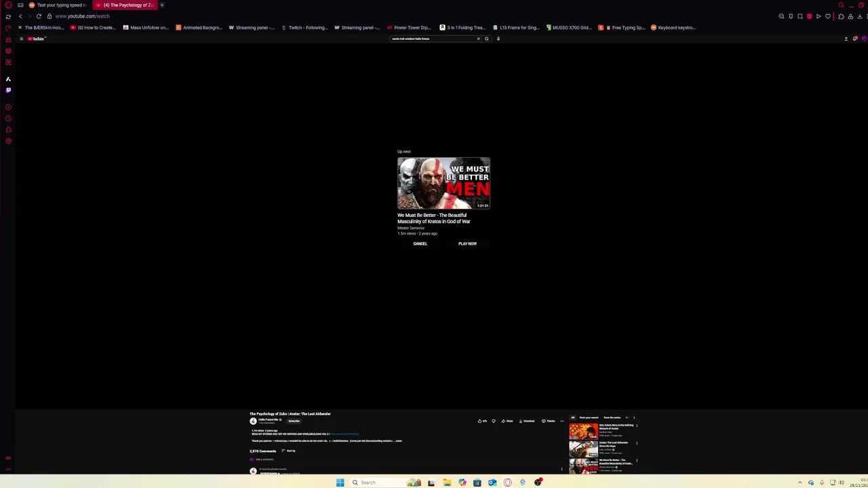Download the video

[527, 421]
